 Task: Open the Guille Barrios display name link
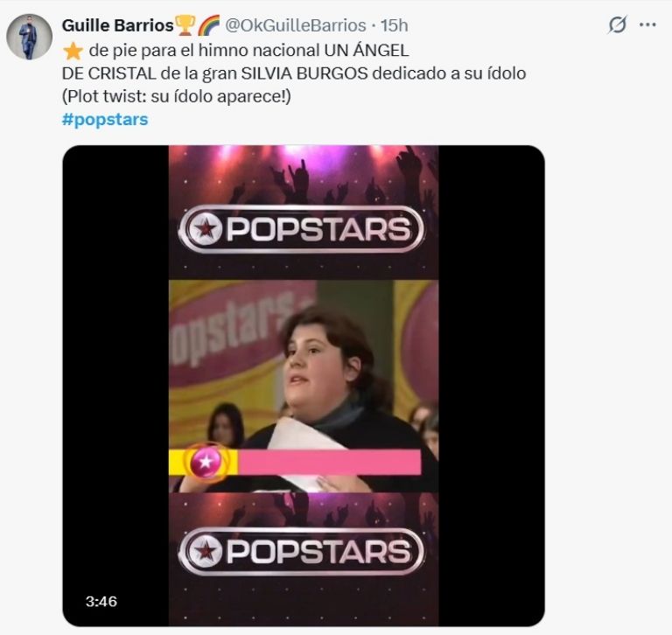pos(117,25)
